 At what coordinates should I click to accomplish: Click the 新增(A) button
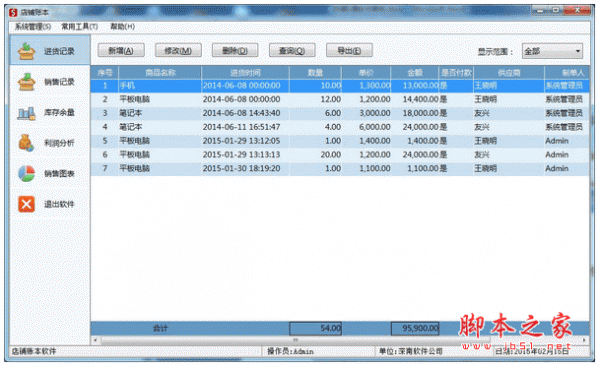tap(121, 50)
